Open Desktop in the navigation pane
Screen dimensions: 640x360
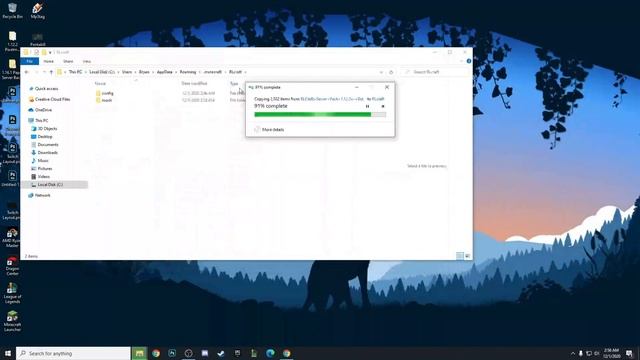click(x=45, y=137)
